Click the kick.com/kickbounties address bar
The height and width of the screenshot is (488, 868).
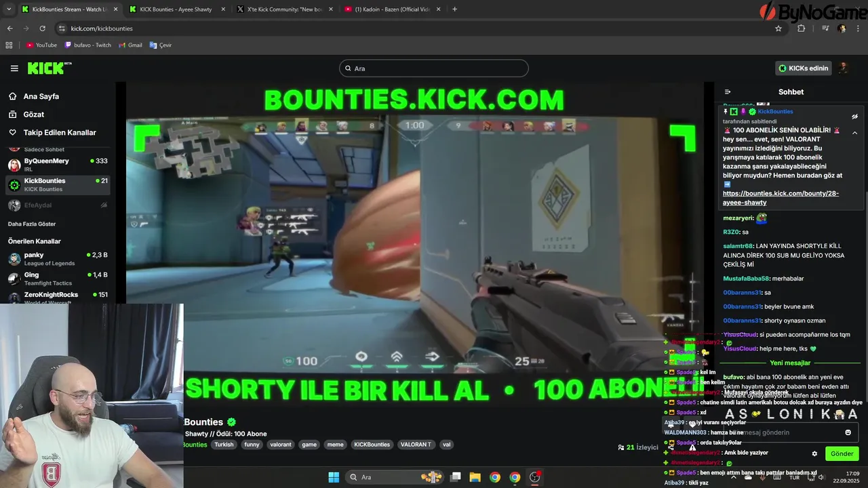pyautogui.click(x=414, y=28)
